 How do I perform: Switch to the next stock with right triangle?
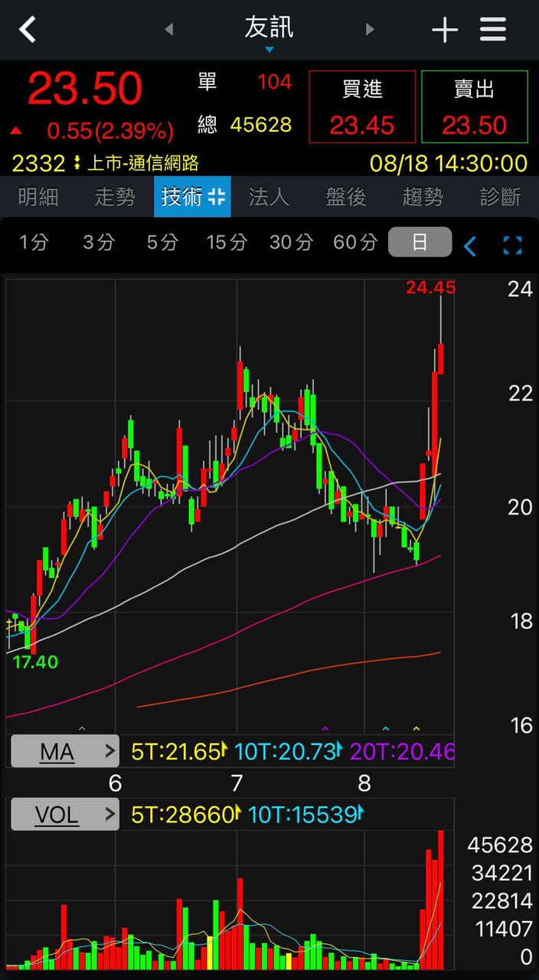(370, 30)
